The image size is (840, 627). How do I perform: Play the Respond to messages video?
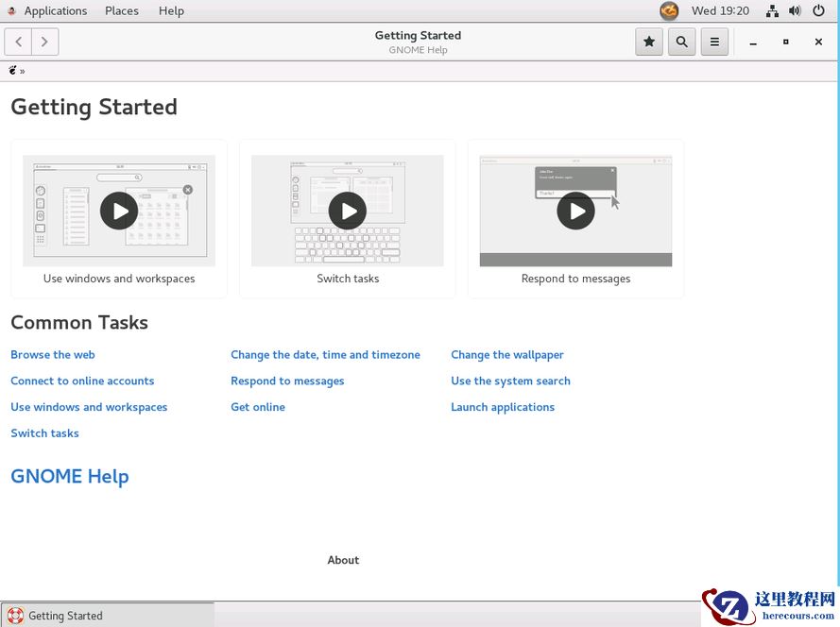(x=575, y=211)
